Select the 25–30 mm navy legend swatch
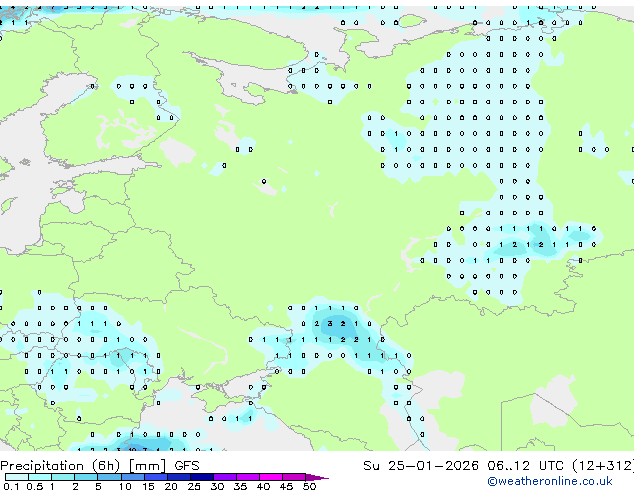The image size is (634, 490). 201,477
